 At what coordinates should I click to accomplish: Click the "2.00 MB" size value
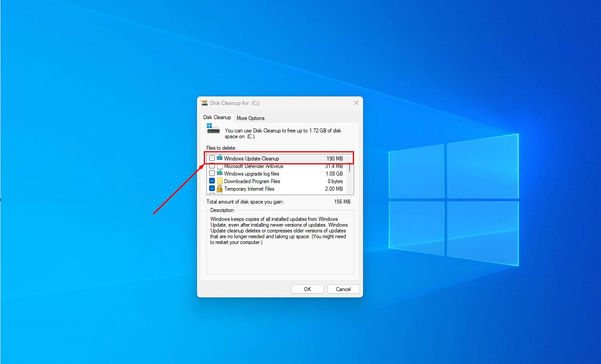334,189
